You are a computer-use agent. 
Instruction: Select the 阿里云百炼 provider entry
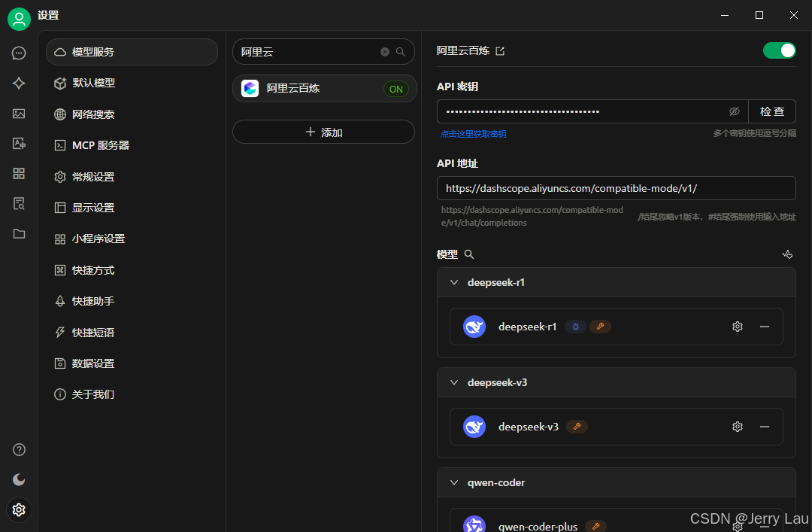click(324, 89)
